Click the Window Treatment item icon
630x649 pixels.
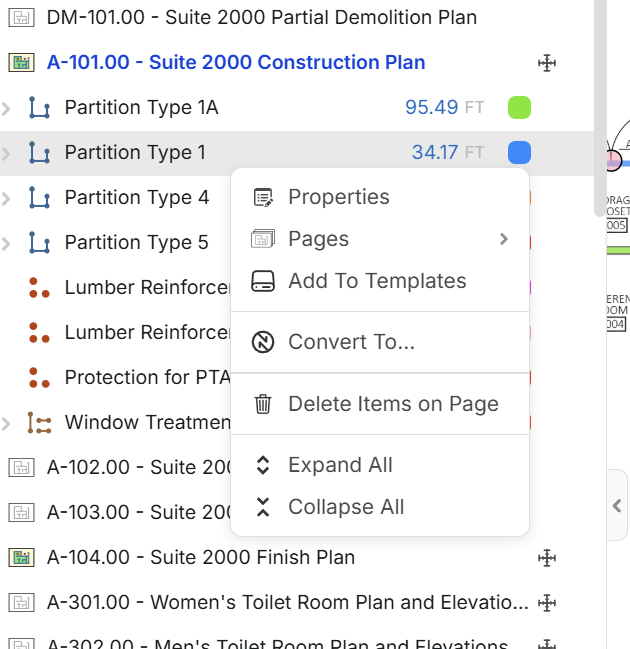[39, 423]
